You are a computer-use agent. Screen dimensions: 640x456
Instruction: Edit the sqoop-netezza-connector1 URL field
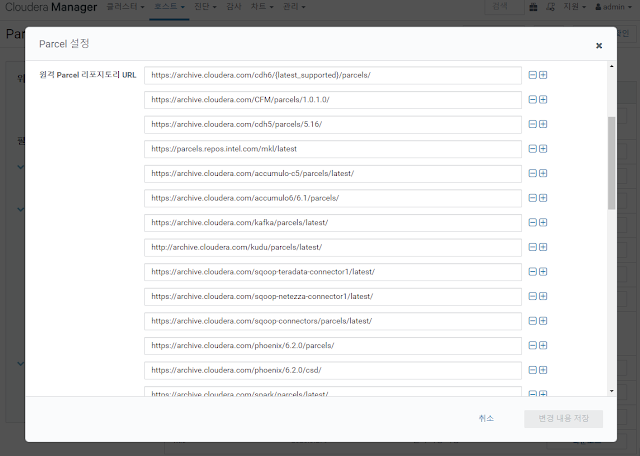(333, 297)
